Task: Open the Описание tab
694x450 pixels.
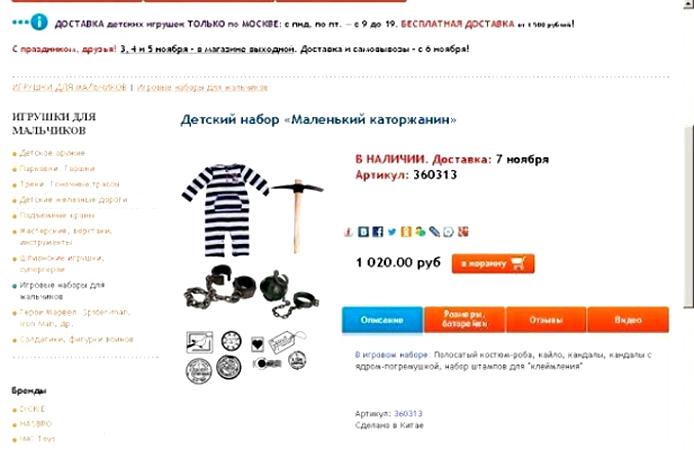Action: click(382, 319)
